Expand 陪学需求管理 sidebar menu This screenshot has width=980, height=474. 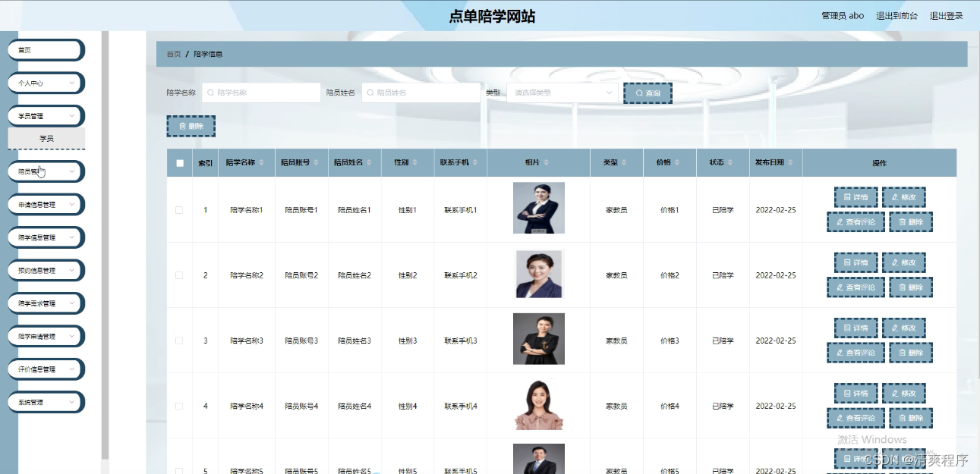click(46, 303)
